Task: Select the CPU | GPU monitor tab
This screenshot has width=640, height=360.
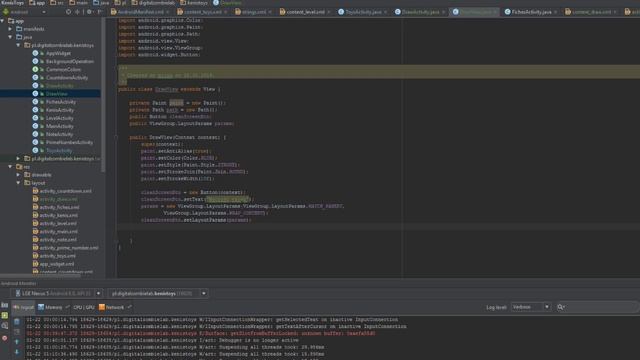Action: (x=84, y=307)
